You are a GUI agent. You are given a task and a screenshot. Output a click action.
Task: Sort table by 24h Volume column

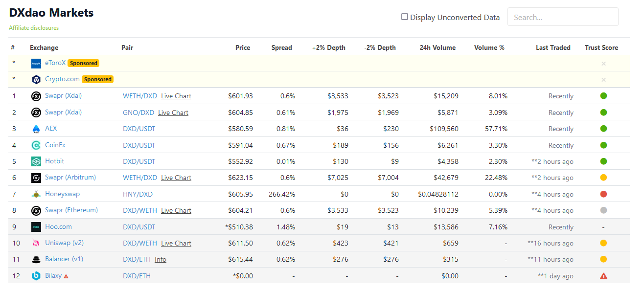tap(437, 47)
